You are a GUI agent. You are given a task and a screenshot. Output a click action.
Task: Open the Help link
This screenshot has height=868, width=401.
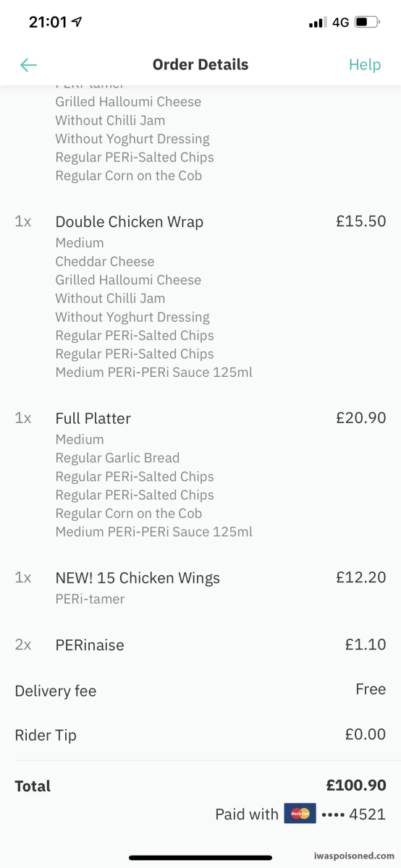click(365, 64)
